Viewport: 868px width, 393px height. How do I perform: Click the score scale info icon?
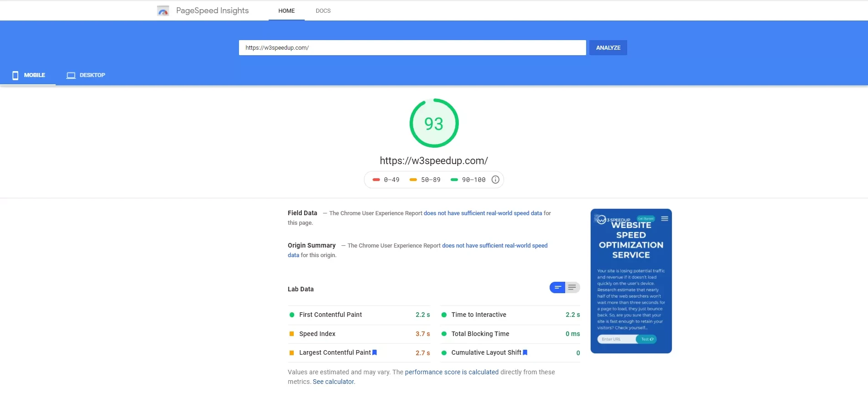click(x=495, y=180)
